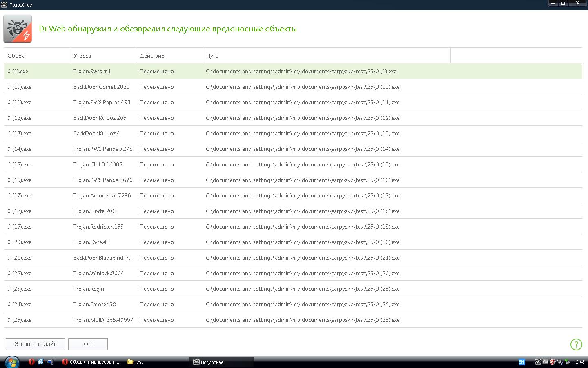Open the red security shield tray icon
588x368 pixels.
coord(552,362)
